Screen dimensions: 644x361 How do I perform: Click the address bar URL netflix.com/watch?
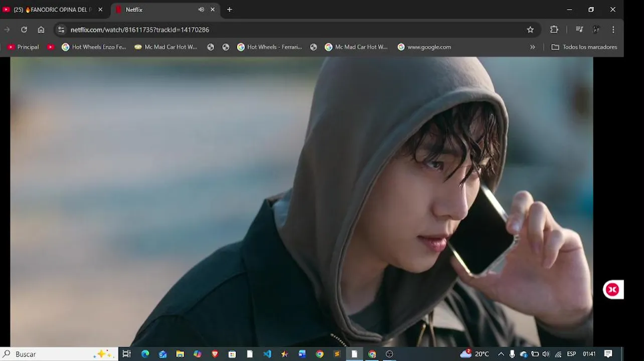coord(140,30)
